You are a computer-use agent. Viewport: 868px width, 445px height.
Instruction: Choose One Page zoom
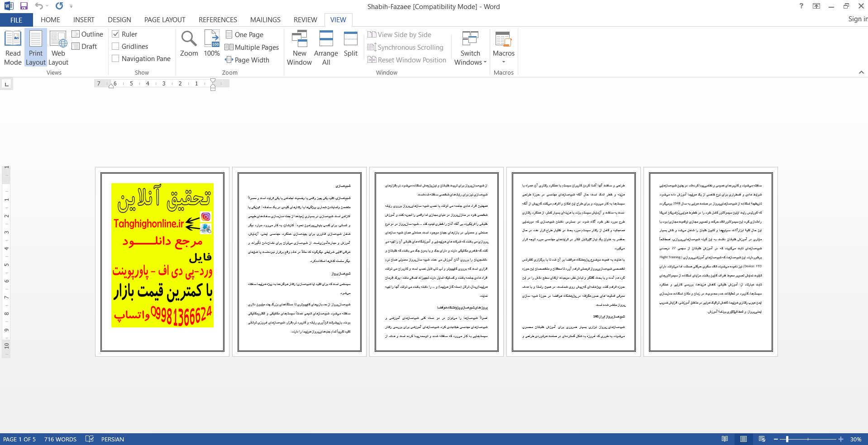coord(244,35)
